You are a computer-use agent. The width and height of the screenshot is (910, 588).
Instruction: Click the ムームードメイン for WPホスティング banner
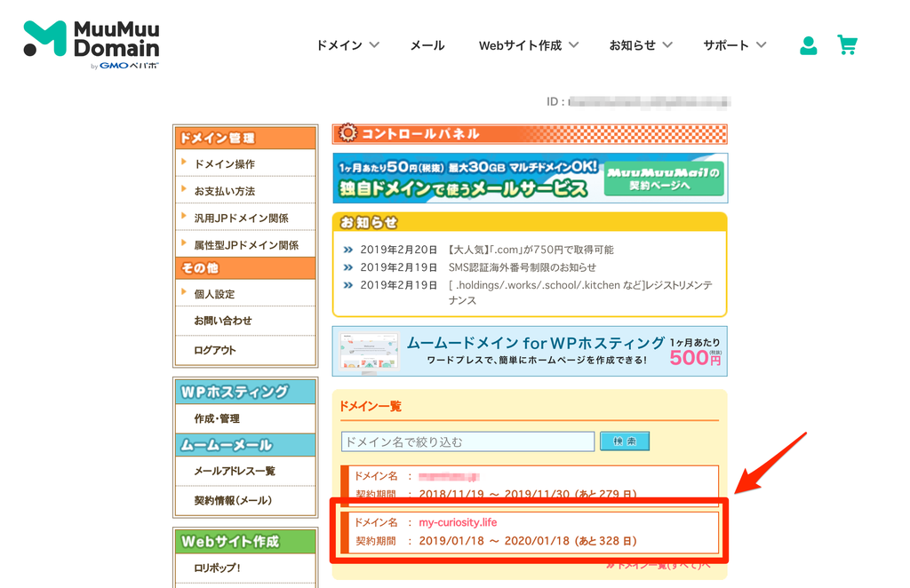530,351
